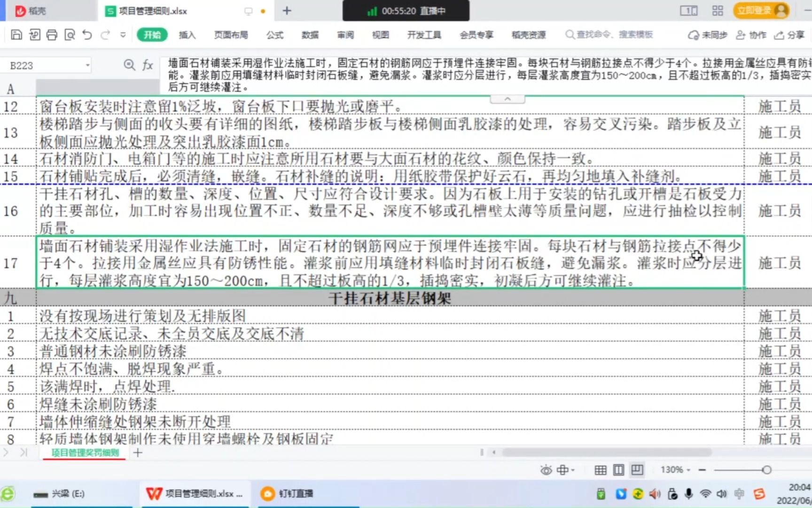Open the 开发工具 ribbon tab
This screenshot has height=508, width=812.
(x=424, y=35)
